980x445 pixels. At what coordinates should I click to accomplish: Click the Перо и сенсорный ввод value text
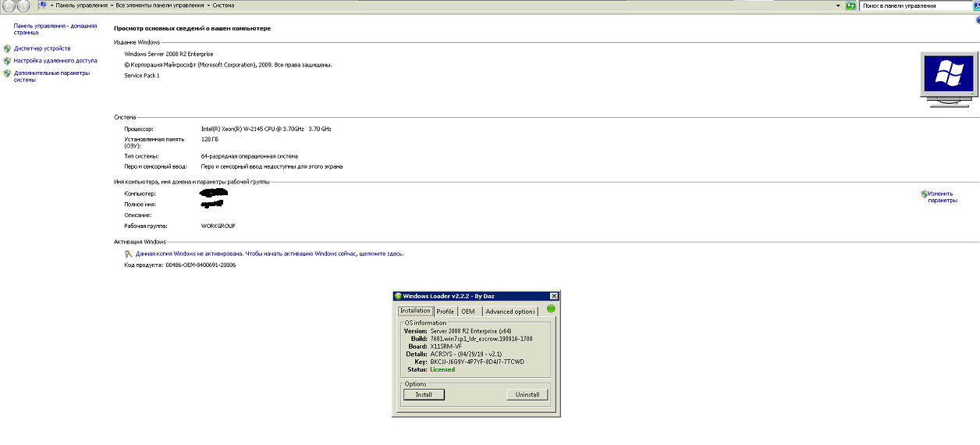(x=272, y=166)
